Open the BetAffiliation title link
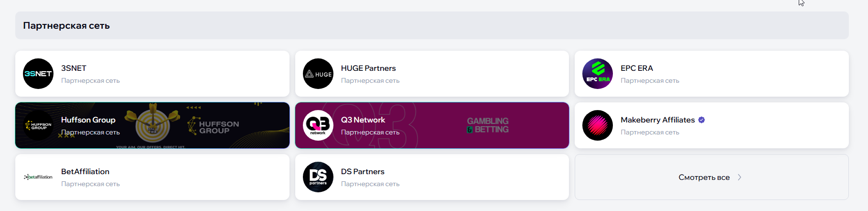The image size is (868, 211). (85, 172)
